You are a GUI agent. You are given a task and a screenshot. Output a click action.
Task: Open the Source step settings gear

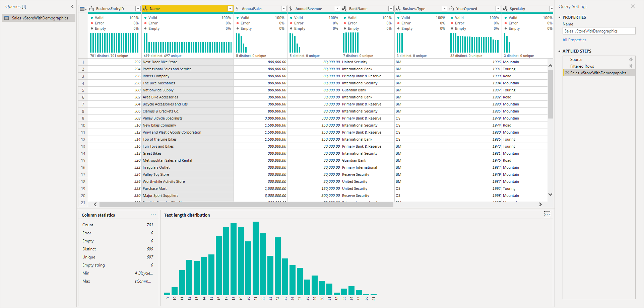631,60
